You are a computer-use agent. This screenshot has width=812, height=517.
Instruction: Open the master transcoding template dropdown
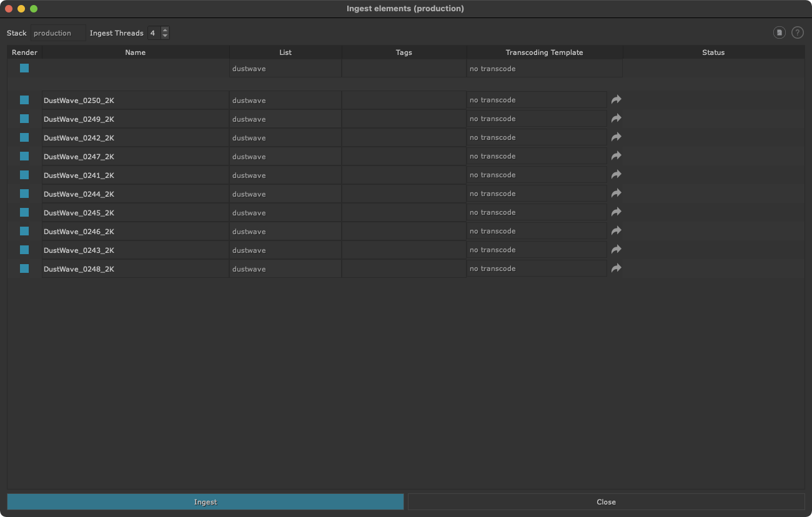544,69
